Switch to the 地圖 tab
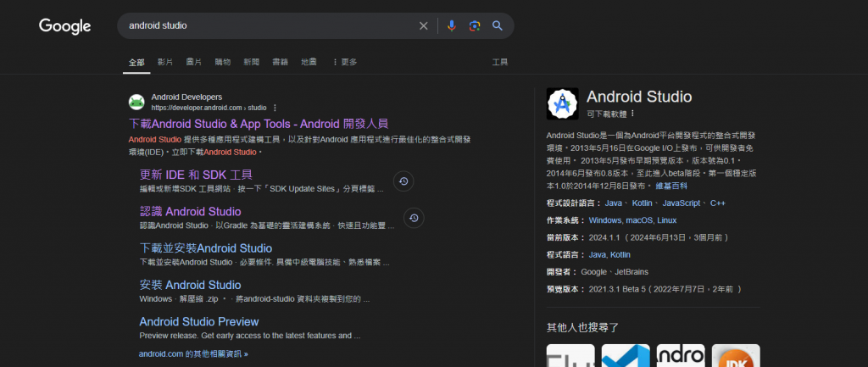 tap(309, 62)
